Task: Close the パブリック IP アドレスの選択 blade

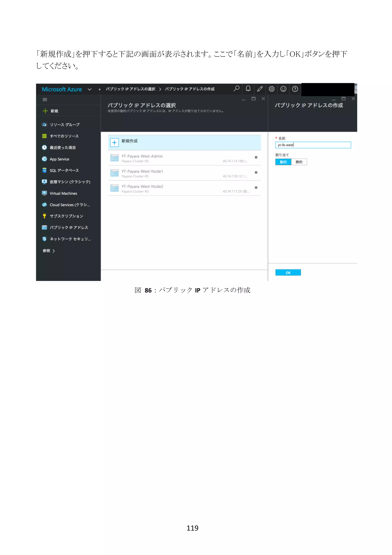Action: 264,99
